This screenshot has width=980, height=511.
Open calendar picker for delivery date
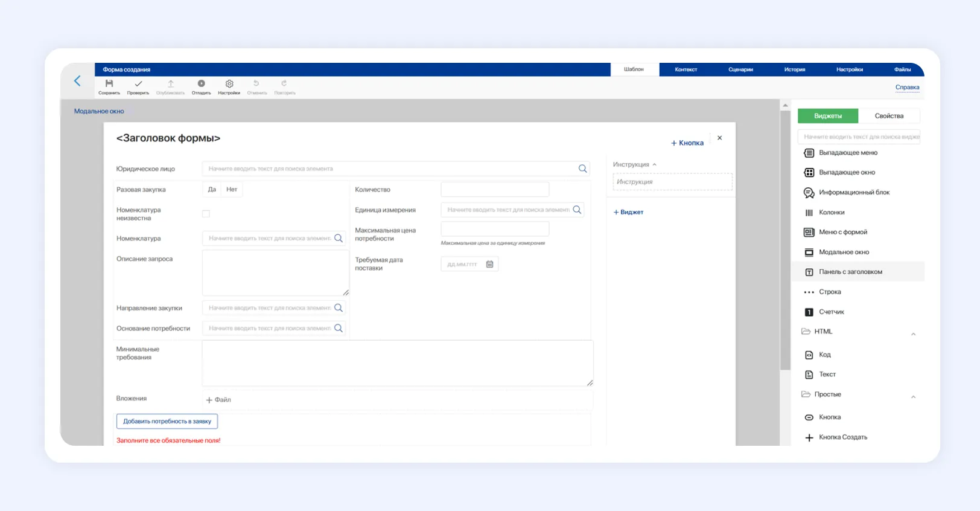pos(489,264)
